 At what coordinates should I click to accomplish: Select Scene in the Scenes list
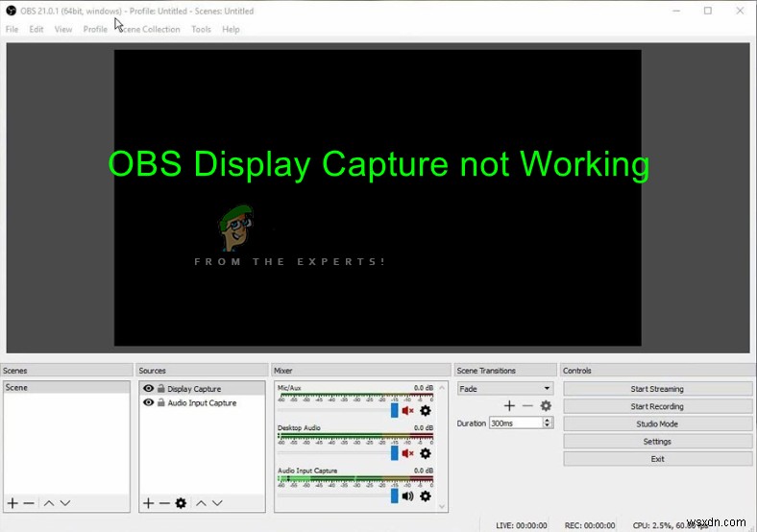66,387
